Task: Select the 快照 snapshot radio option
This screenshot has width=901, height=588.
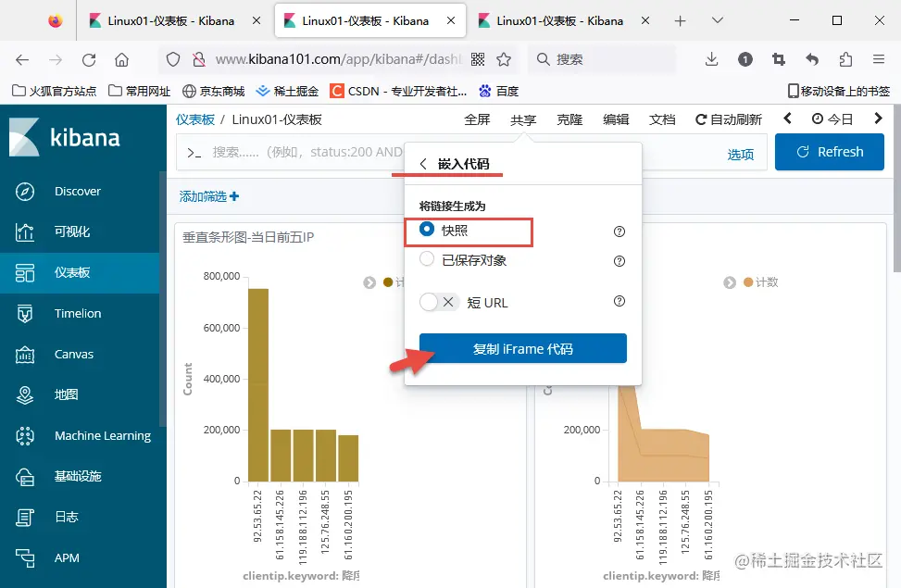Action: tap(426, 230)
